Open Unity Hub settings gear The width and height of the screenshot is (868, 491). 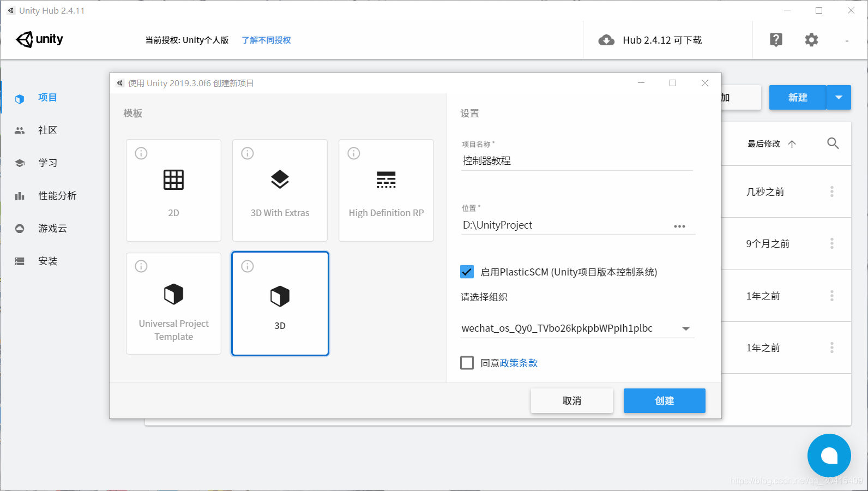click(811, 40)
